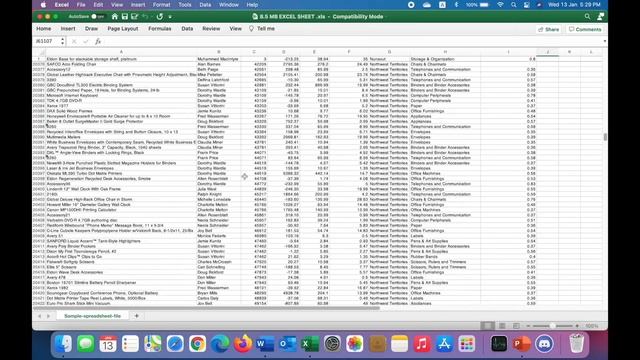Open the search magnifier in Excel title bar
The image size is (640, 360).
tap(587, 16)
